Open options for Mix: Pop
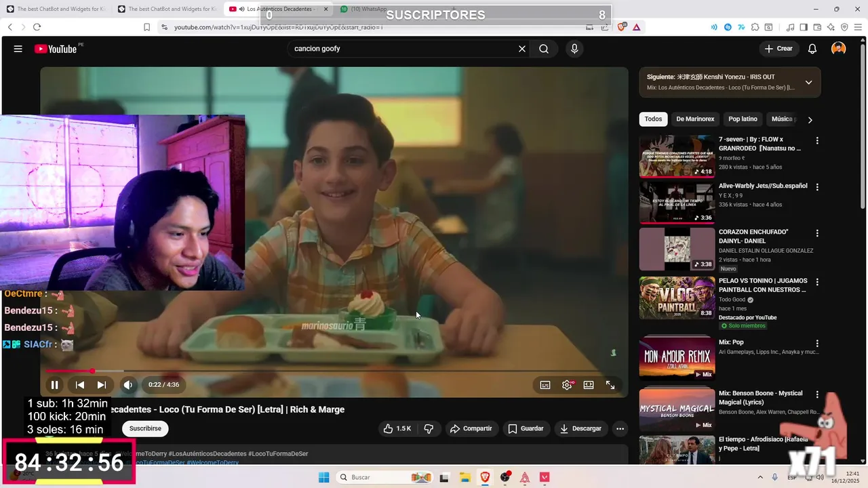This screenshot has height=488, width=868. (817, 344)
